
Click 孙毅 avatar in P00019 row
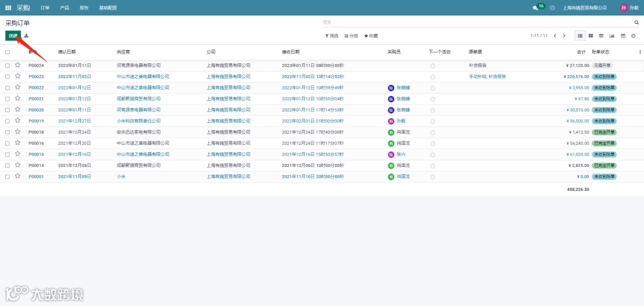pyautogui.click(x=391, y=121)
